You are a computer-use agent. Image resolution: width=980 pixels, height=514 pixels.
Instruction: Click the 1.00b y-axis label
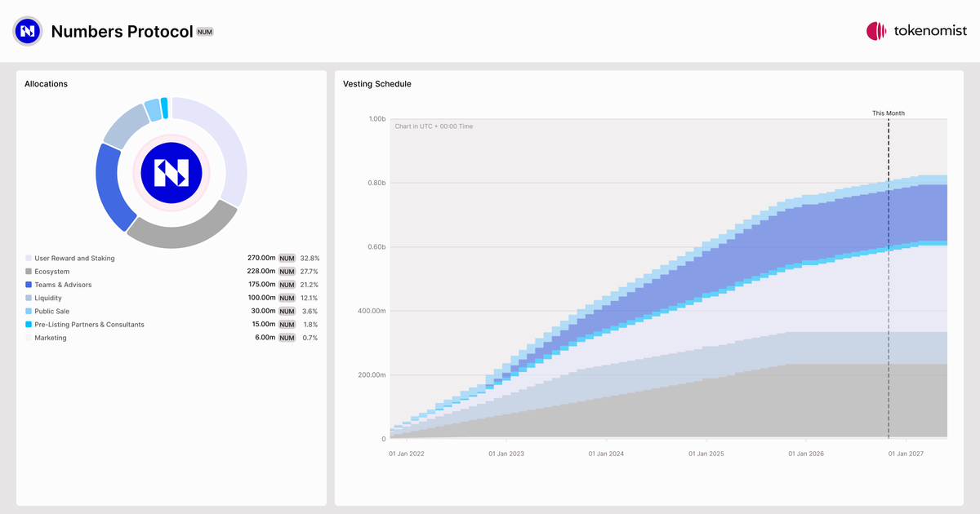[377, 119]
